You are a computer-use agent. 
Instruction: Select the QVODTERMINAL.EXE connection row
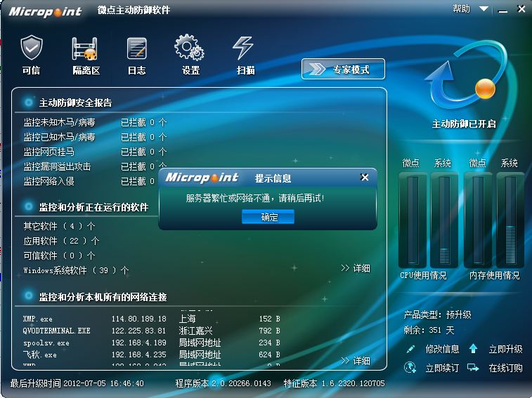click(151, 331)
